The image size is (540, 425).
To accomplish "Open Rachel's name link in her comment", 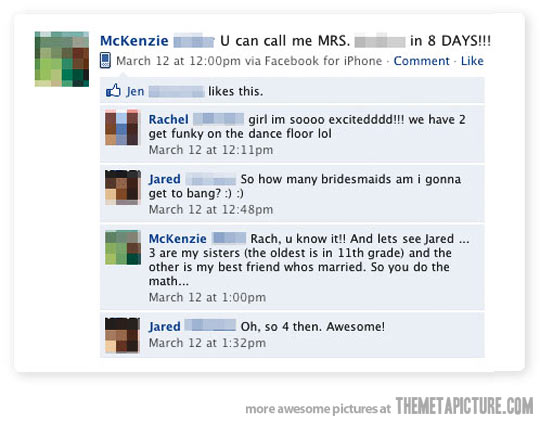I will click(168, 120).
